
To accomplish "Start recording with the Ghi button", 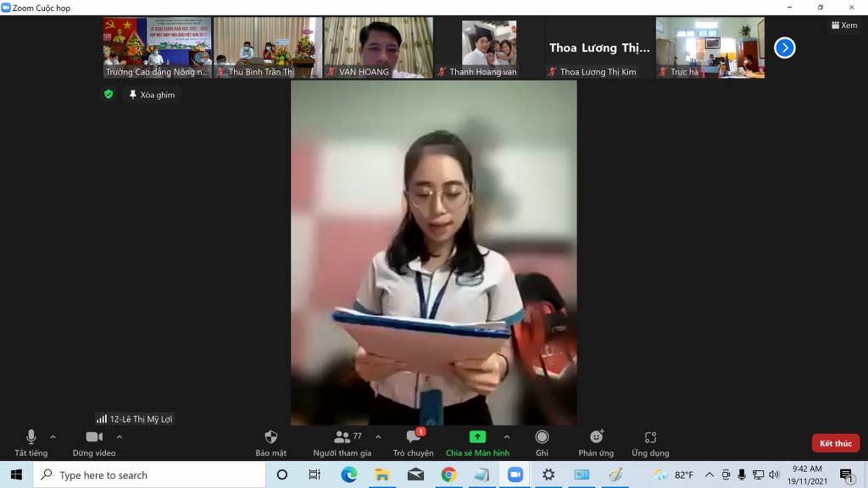I will 542,438.
